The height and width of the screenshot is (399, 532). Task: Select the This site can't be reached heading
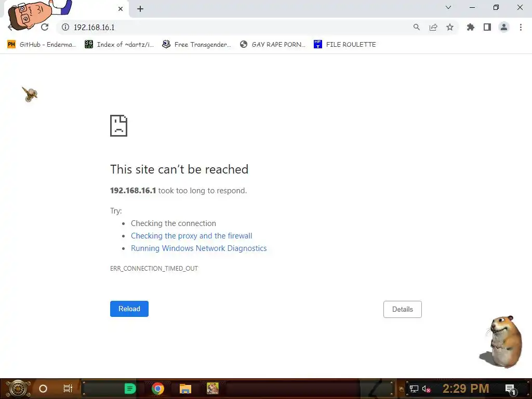[x=179, y=169]
